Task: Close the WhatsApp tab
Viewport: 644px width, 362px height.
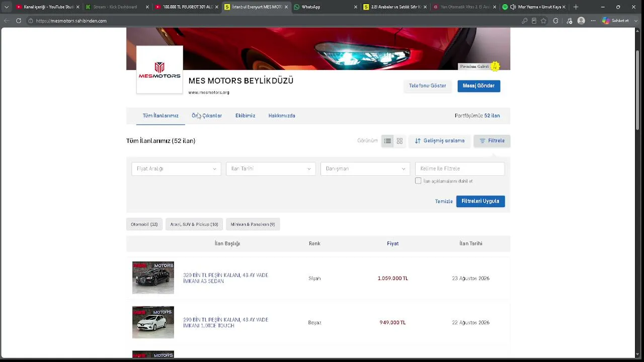Action: pos(356,7)
